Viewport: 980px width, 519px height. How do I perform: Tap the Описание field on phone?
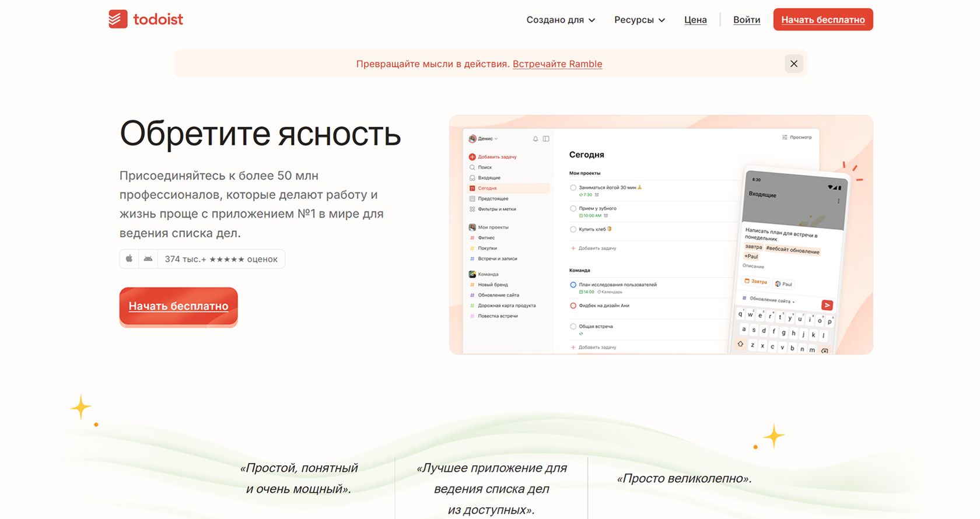753,266
